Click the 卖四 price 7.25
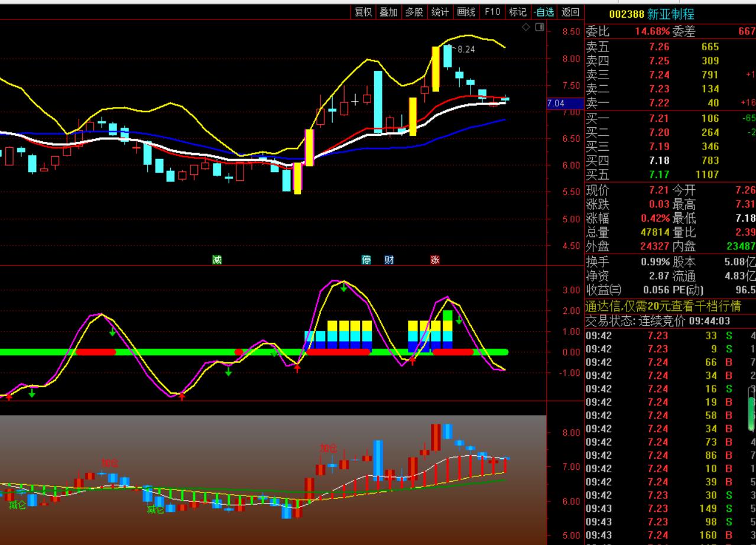The width and height of the screenshot is (756, 545). click(659, 60)
